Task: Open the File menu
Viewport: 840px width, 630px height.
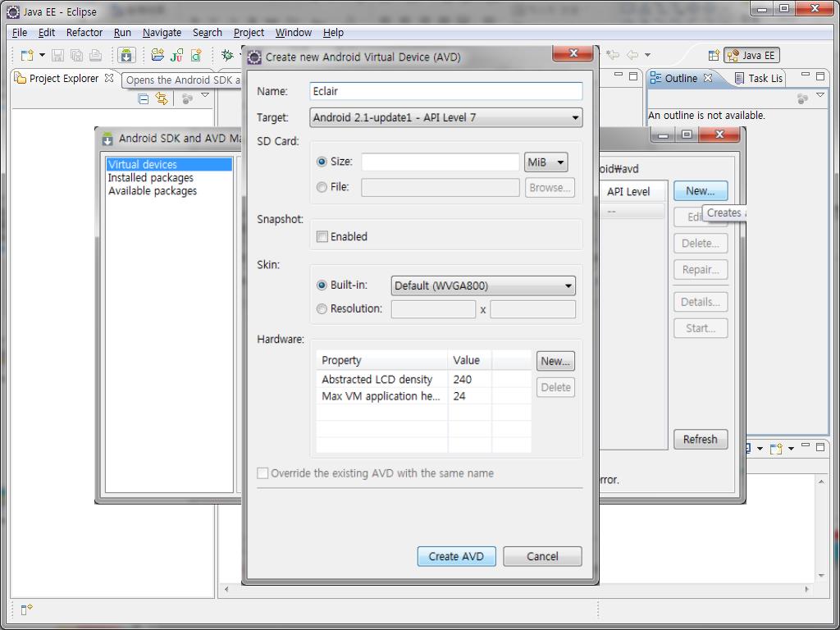Action: [20, 33]
